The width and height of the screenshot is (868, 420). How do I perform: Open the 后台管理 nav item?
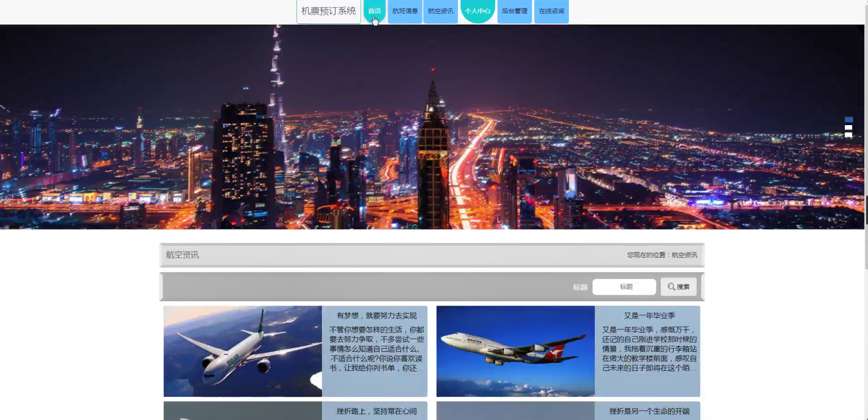point(515,11)
